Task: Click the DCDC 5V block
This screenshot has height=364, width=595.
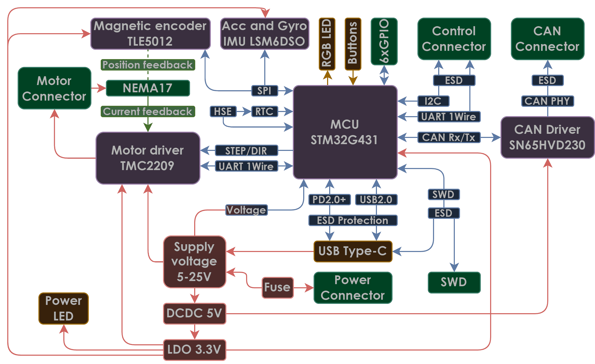Action: tap(195, 314)
